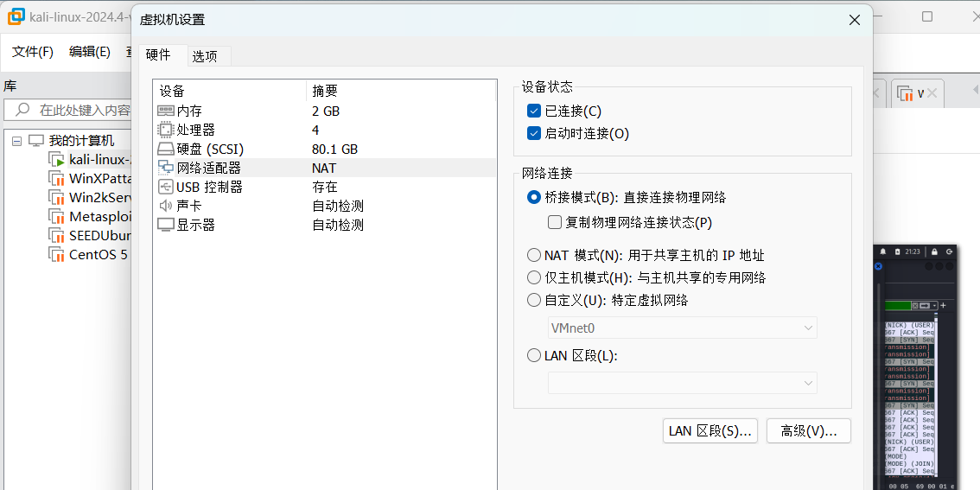Click the 80.1 GB summary value
The height and width of the screenshot is (490, 980).
[x=335, y=149]
